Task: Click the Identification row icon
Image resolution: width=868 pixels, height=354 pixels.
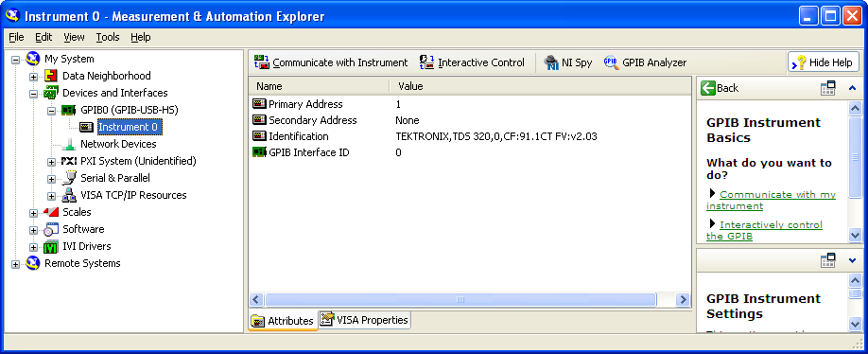Action: [259, 135]
